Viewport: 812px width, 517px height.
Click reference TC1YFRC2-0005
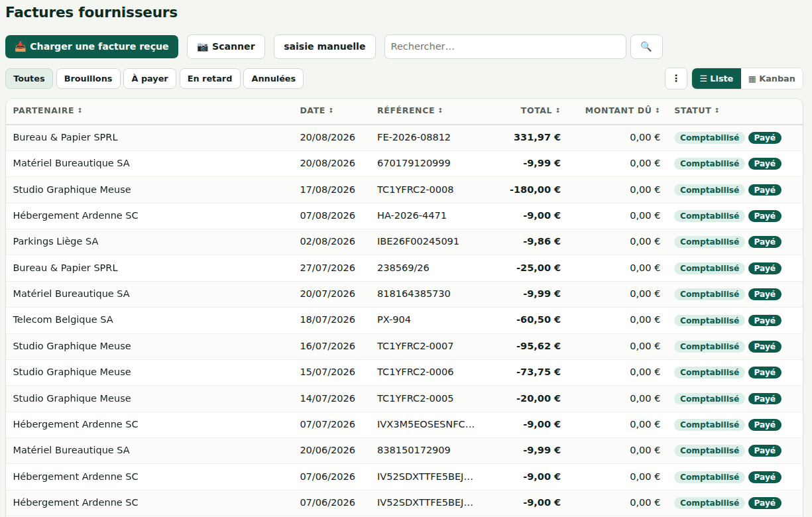pos(416,398)
